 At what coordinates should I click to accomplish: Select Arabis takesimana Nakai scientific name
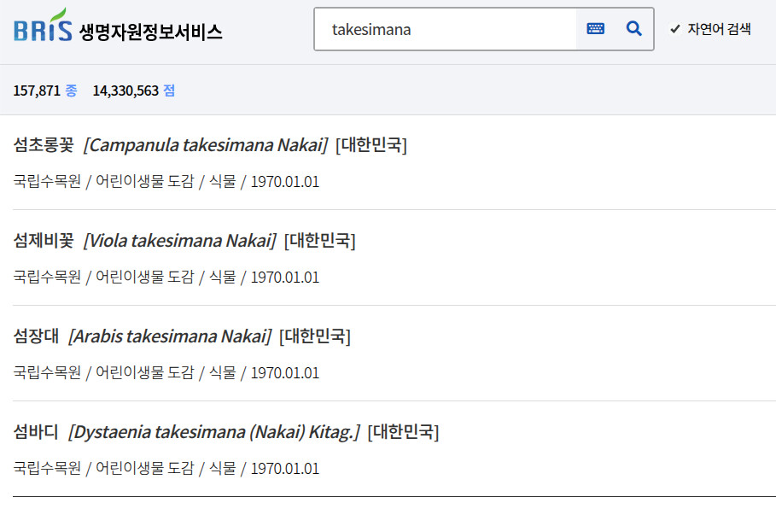(x=170, y=336)
